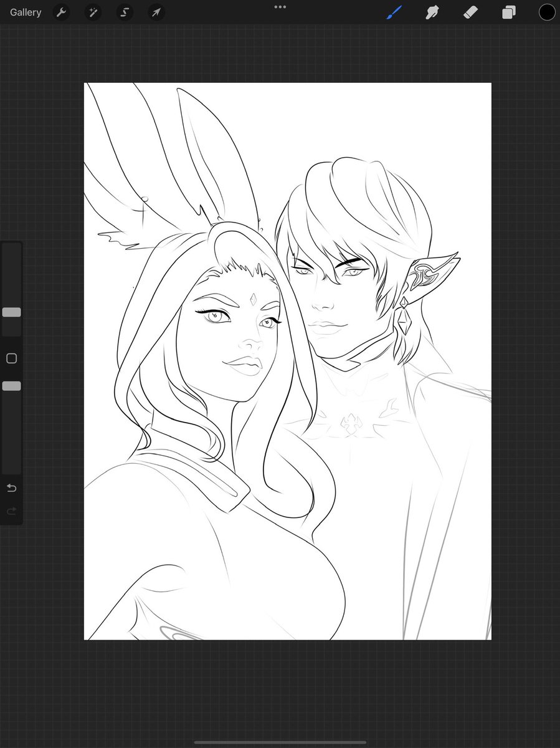Image resolution: width=560 pixels, height=748 pixels.
Task: Tap the three-dot multitasking menu
Action: click(280, 7)
